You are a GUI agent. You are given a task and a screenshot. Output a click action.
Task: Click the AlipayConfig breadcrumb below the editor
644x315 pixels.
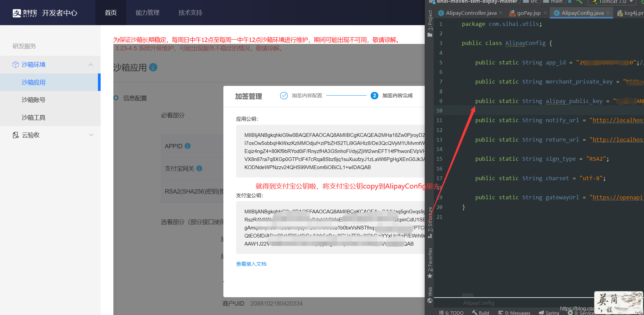point(479,303)
